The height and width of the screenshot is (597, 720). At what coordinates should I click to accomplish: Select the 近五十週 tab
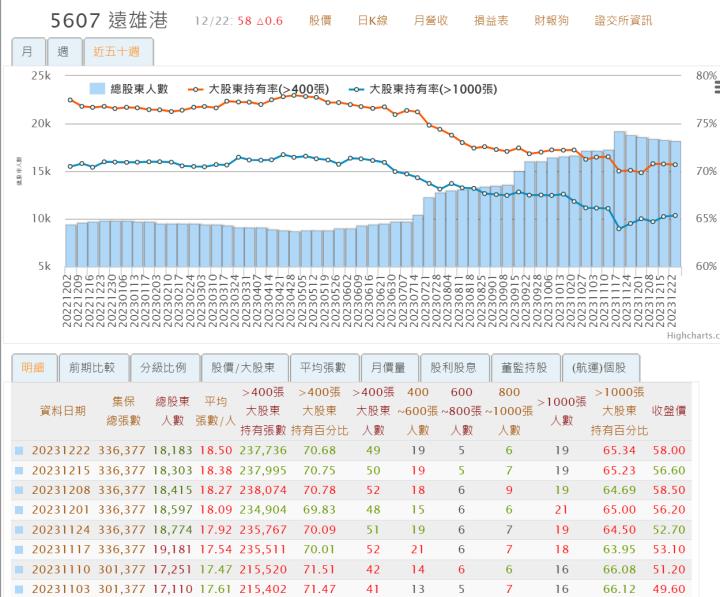point(118,52)
